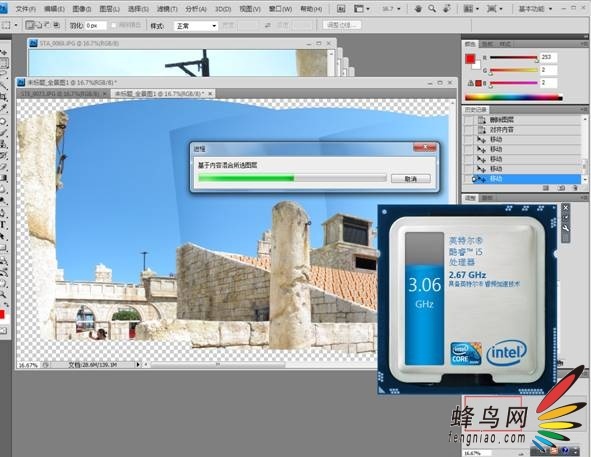Open the 窗口(W) menu
Screen dimensions: 591x457
coord(280,8)
